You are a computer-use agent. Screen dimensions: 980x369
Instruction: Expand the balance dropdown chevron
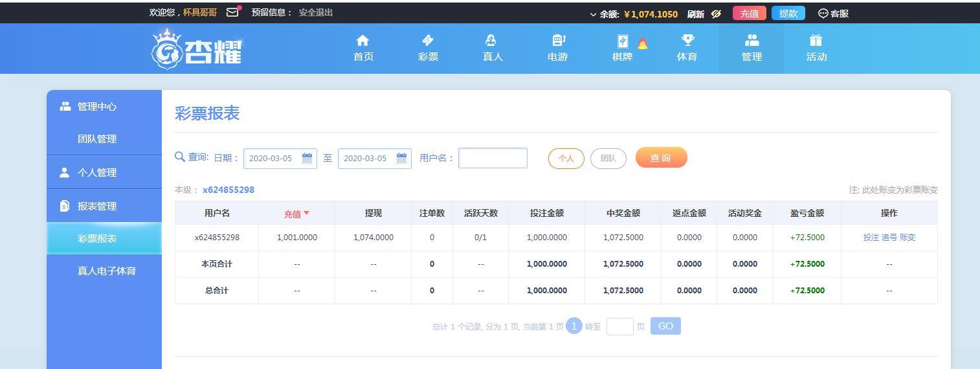[594, 14]
